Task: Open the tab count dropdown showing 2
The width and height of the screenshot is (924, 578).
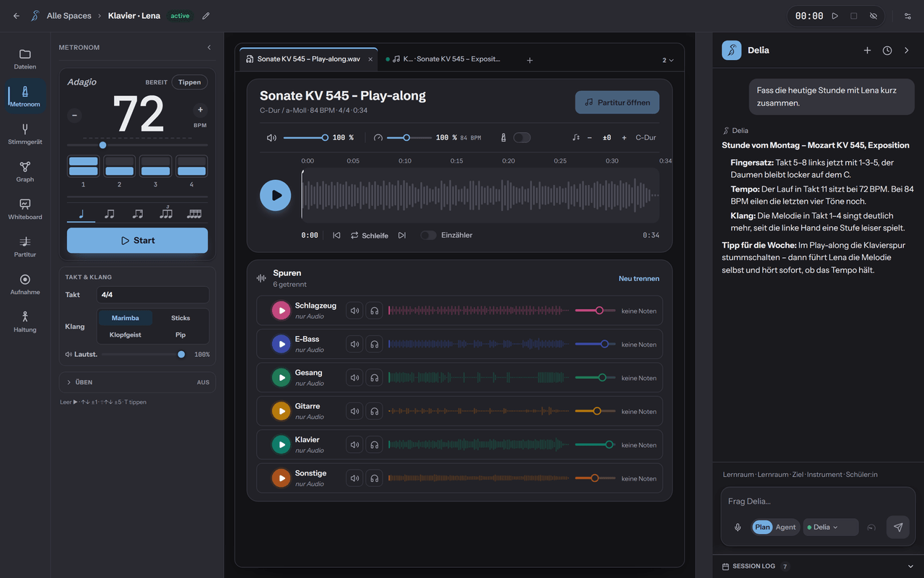Action: tap(668, 61)
